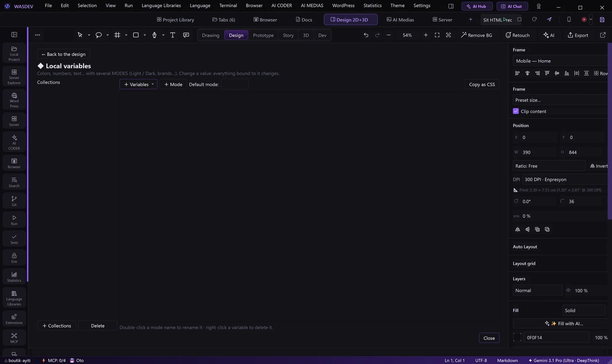The image size is (612, 364).
Task: Click the Invert ratio icon button
Action: (598, 166)
